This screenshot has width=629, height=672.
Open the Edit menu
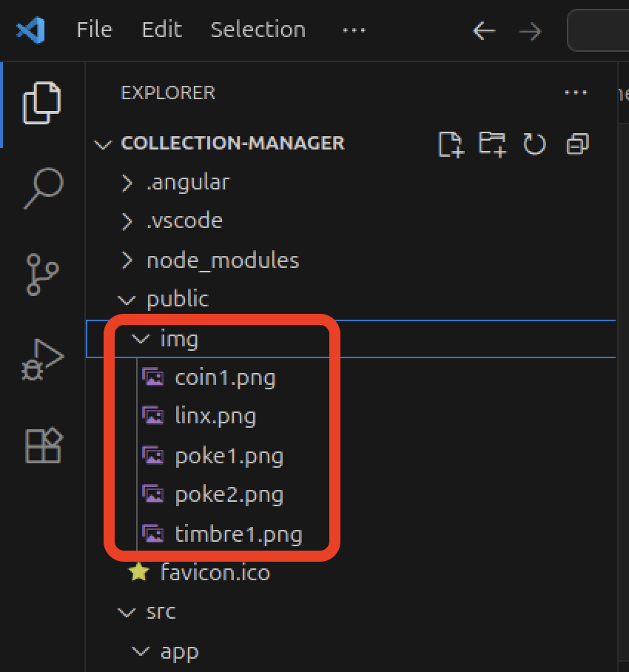tap(161, 30)
